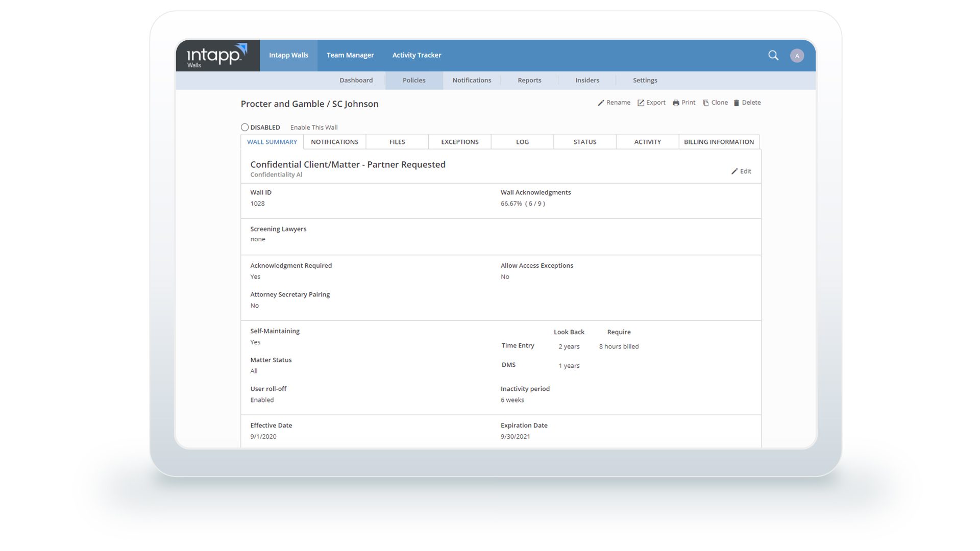The width and height of the screenshot is (980, 551).
Task: Click the Export icon
Action: tap(641, 103)
